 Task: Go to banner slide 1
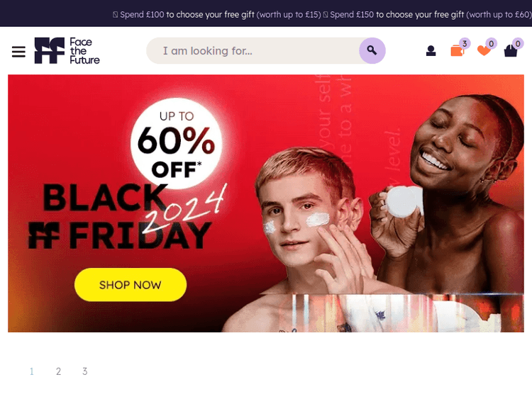pos(31,371)
